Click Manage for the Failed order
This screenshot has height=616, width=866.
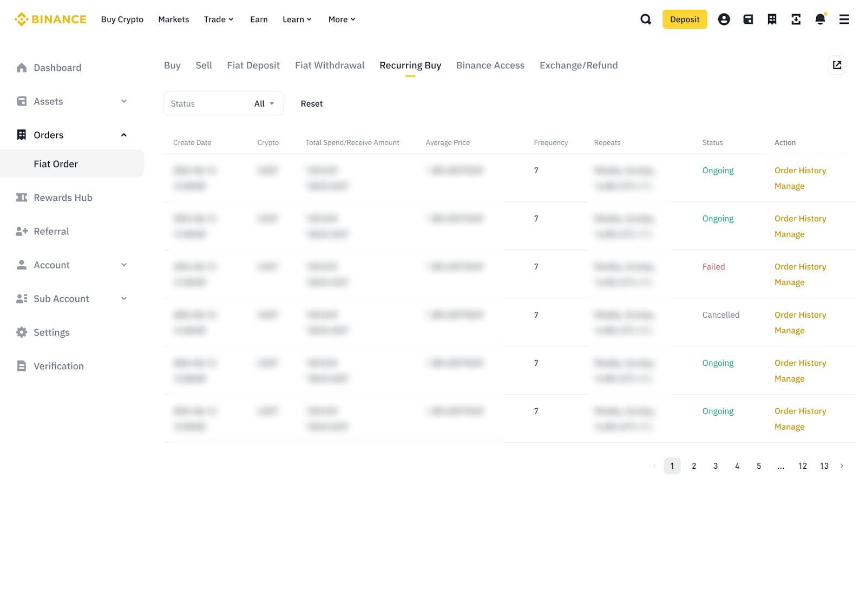click(x=789, y=283)
